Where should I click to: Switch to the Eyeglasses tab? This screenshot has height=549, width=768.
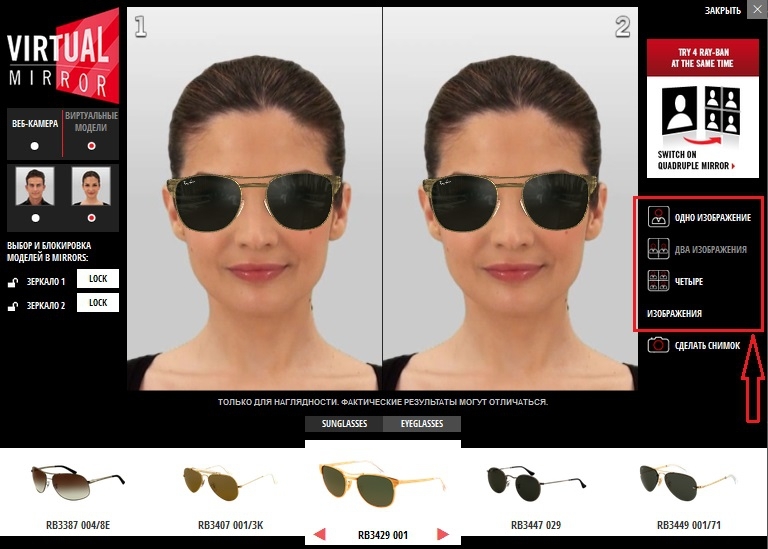[422, 424]
